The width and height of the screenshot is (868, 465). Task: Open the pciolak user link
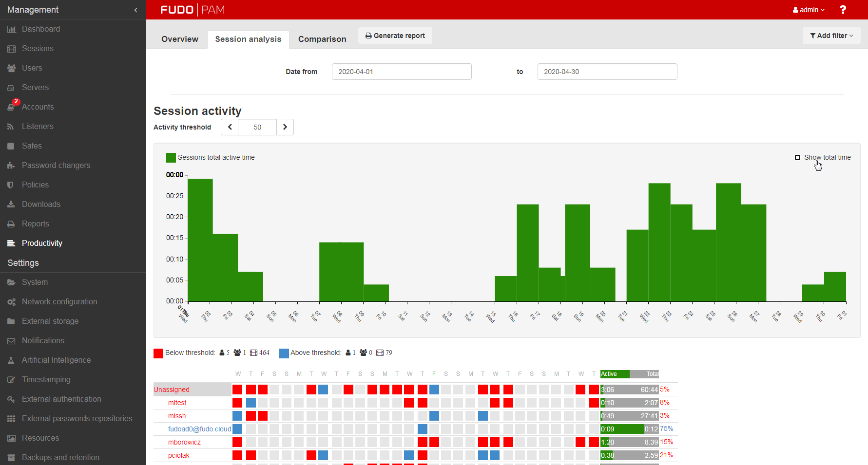pos(179,455)
